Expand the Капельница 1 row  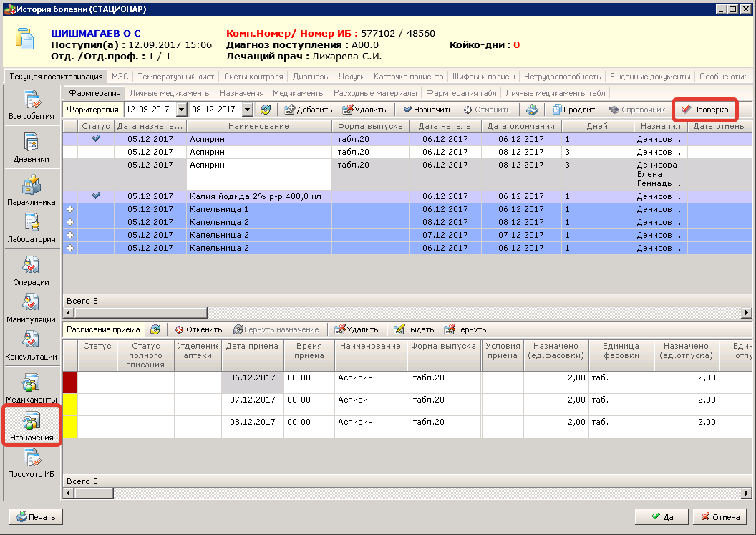(70, 209)
